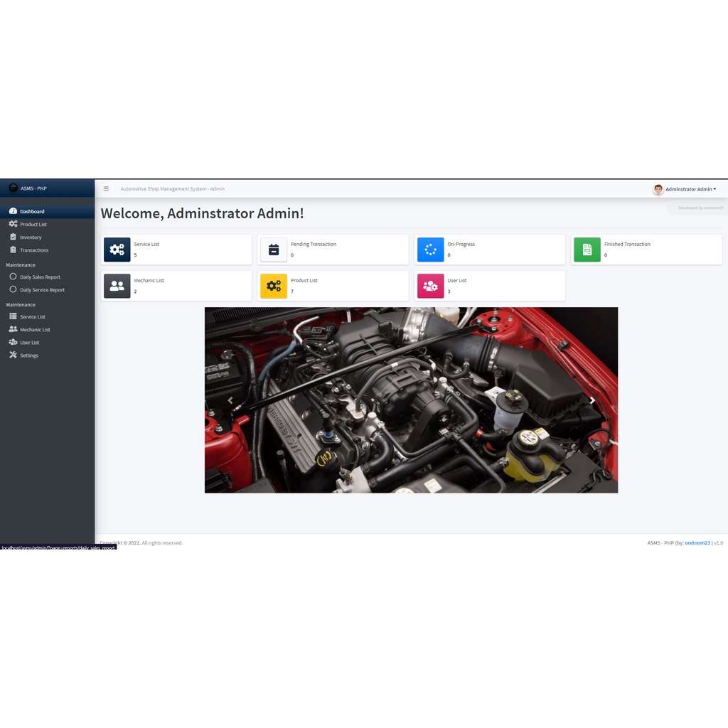Show the previous carousel image

[x=230, y=400]
